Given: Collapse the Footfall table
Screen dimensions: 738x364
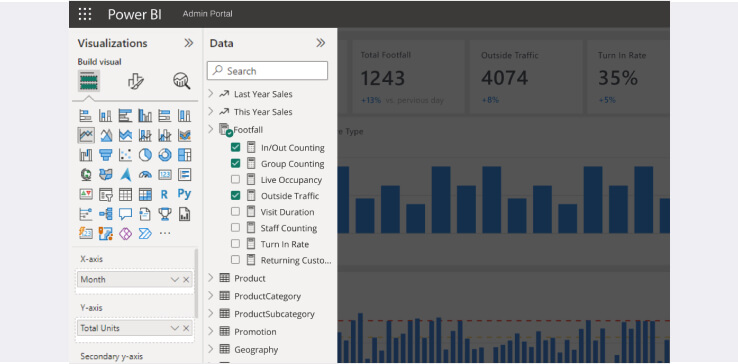Looking at the screenshot, I should pos(211,129).
